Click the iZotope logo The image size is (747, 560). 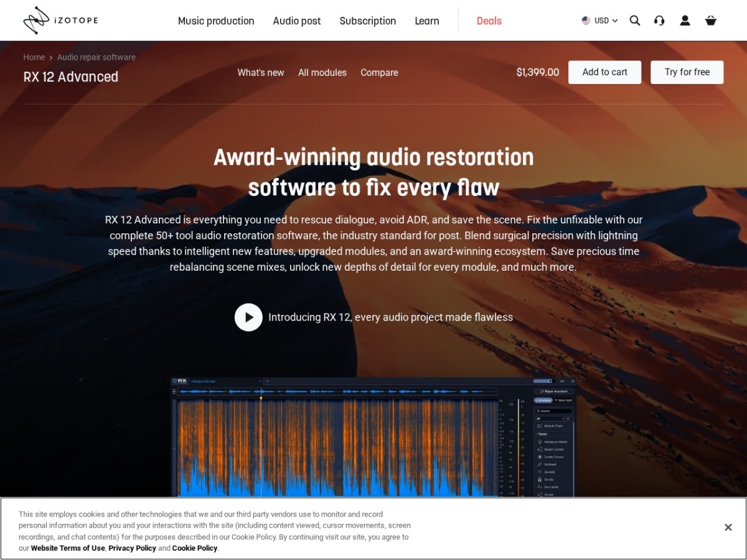click(60, 21)
